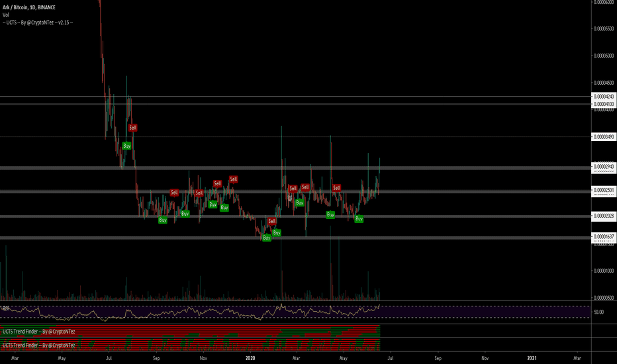Click the 0.00000500 price axis value
Viewport: 617px width, 364px height.
pos(604,298)
